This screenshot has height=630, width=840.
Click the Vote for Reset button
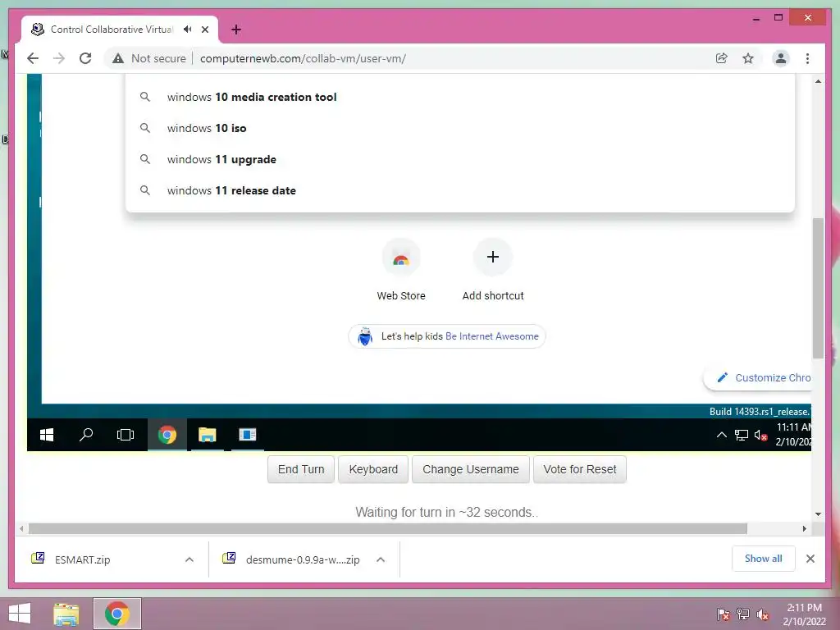[580, 469]
